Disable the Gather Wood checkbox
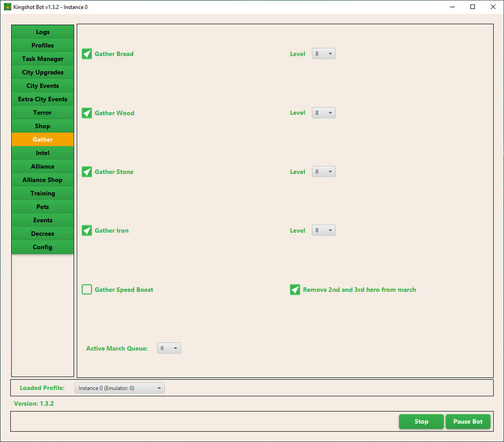This screenshot has height=442, width=504. [x=87, y=113]
